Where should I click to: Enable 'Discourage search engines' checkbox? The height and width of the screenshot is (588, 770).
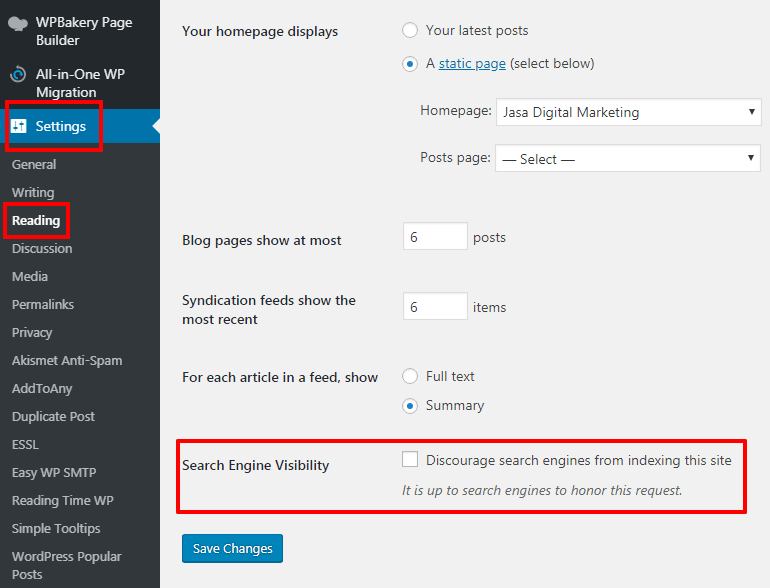pyautogui.click(x=410, y=460)
